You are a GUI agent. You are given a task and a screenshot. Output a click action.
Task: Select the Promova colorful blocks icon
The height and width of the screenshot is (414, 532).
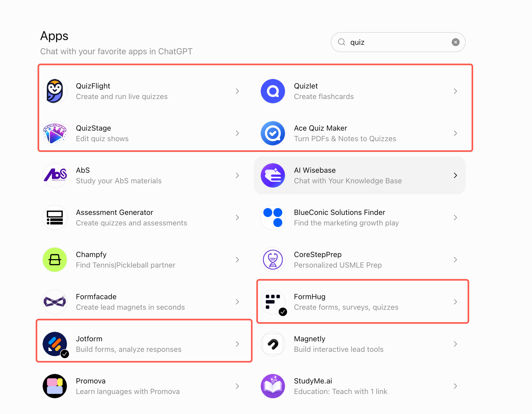click(55, 386)
